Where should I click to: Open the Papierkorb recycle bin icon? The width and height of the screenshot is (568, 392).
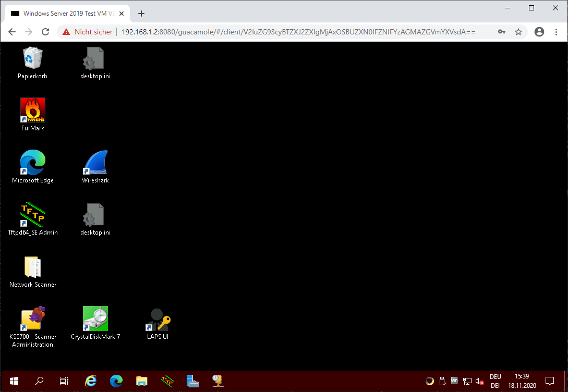(x=32, y=58)
